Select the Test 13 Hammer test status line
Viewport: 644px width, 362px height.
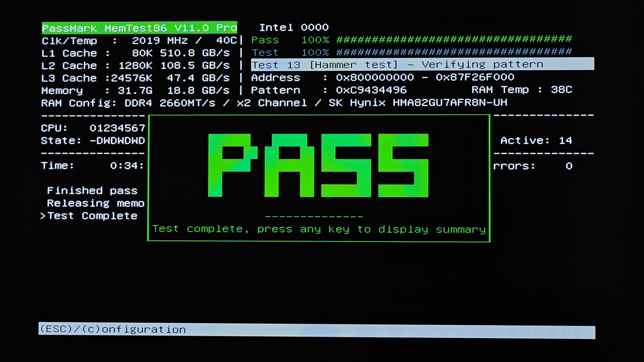pyautogui.click(x=397, y=65)
